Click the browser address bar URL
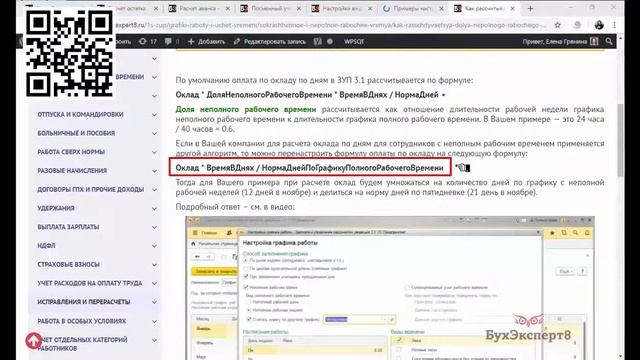The width and height of the screenshot is (640, 360). [331, 25]
